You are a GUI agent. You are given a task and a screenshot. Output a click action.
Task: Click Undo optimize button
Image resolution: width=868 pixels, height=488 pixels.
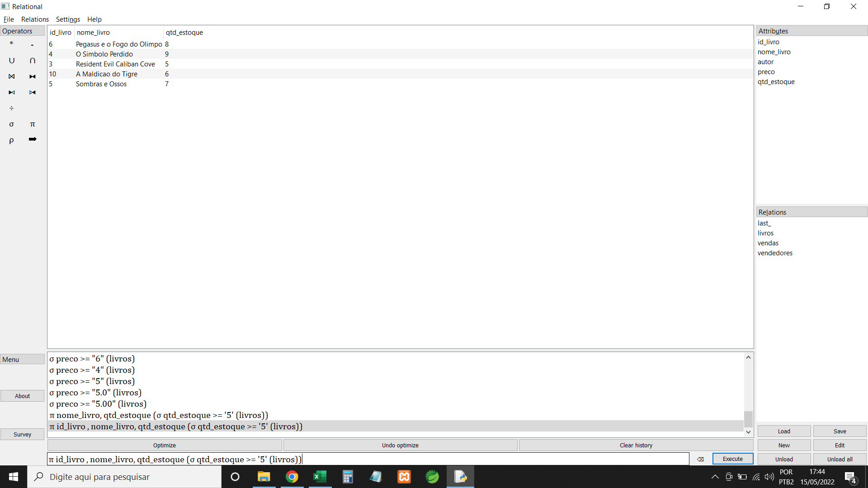tap(400, 445)
